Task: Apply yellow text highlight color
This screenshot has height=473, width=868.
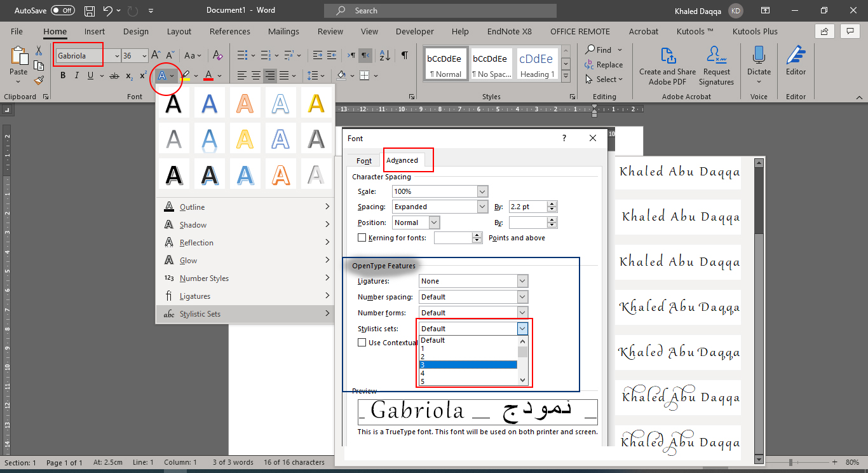Action: 186,76
